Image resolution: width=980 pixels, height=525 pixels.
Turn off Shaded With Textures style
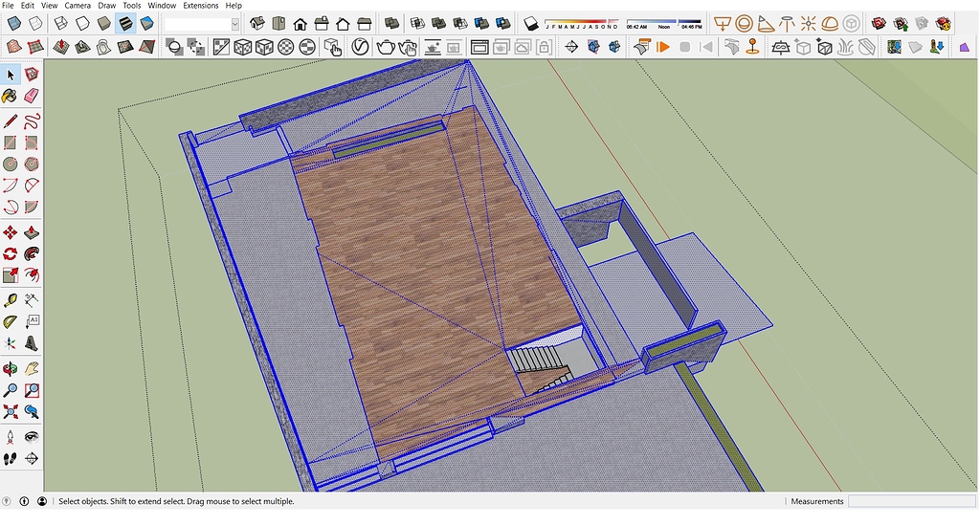click(125, 24)
